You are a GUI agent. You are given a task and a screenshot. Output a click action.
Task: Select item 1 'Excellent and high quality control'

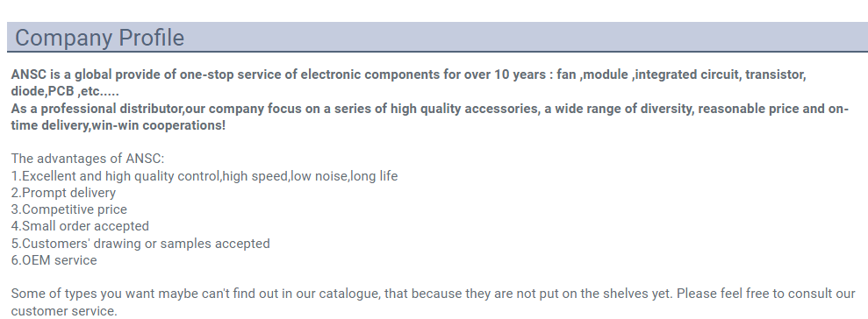204,176
